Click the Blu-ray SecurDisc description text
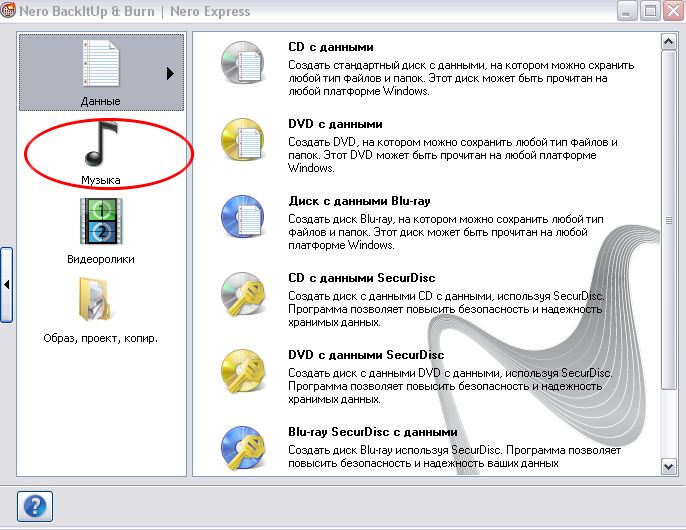The width and height of the screenshot is (686, 530). (455, 456)
